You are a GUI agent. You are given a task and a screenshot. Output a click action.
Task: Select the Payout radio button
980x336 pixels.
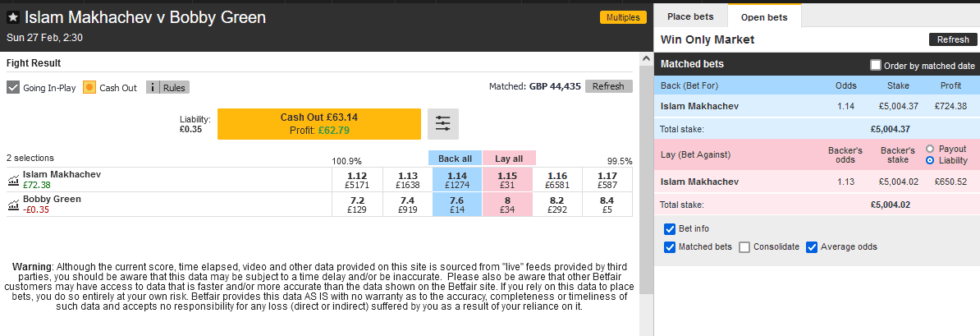[930, 149]
